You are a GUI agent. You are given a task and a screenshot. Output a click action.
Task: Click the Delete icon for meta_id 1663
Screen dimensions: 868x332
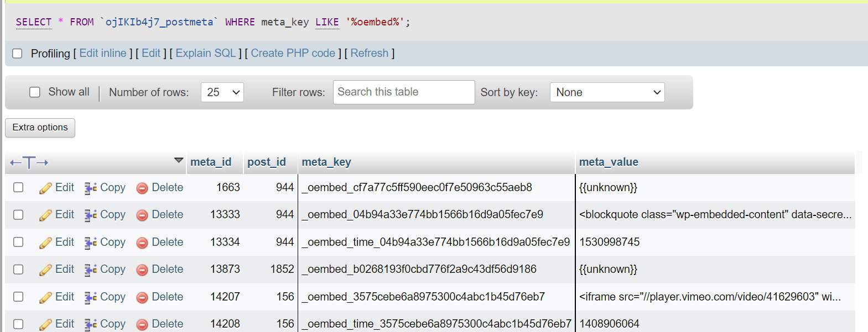[142, 188]
